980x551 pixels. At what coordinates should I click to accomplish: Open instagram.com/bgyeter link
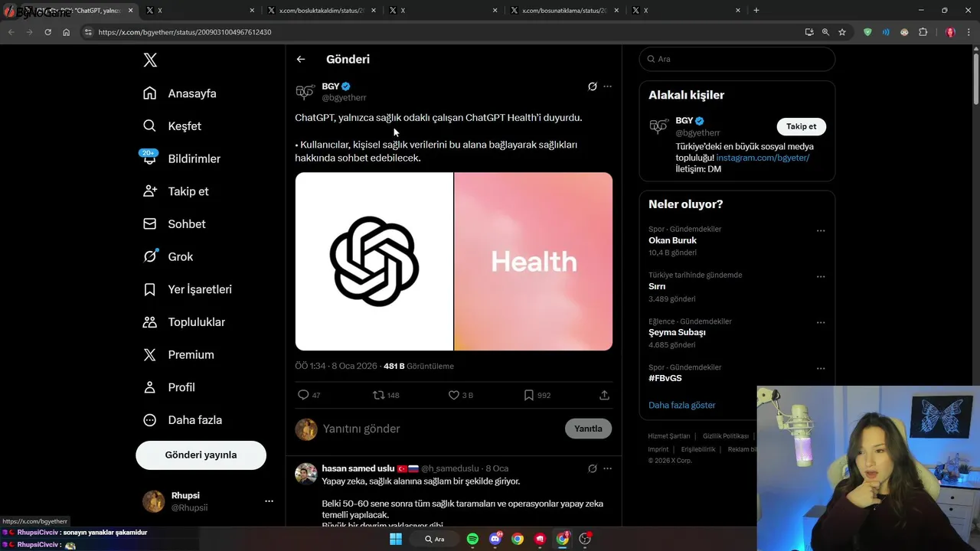763,158
